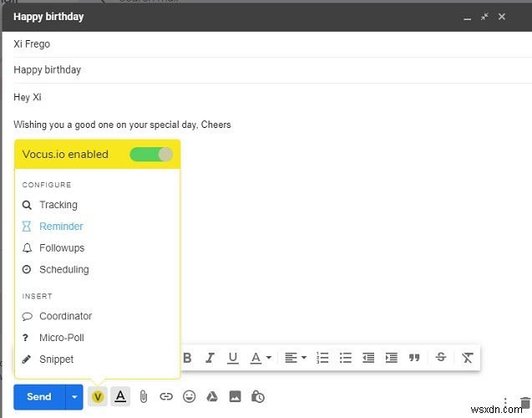Click the Reminder hourglass icon
The height and width of the screenshot is (418, 532).
pos(27,227)
